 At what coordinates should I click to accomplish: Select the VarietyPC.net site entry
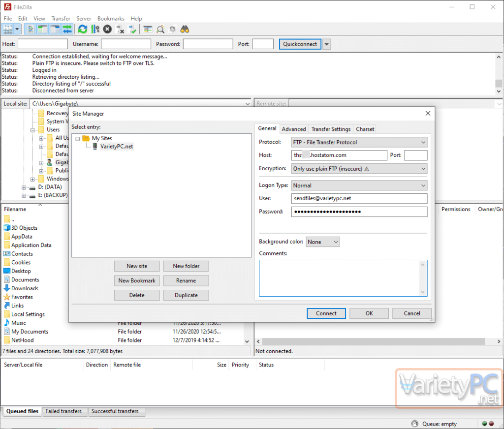click(117, 147)
